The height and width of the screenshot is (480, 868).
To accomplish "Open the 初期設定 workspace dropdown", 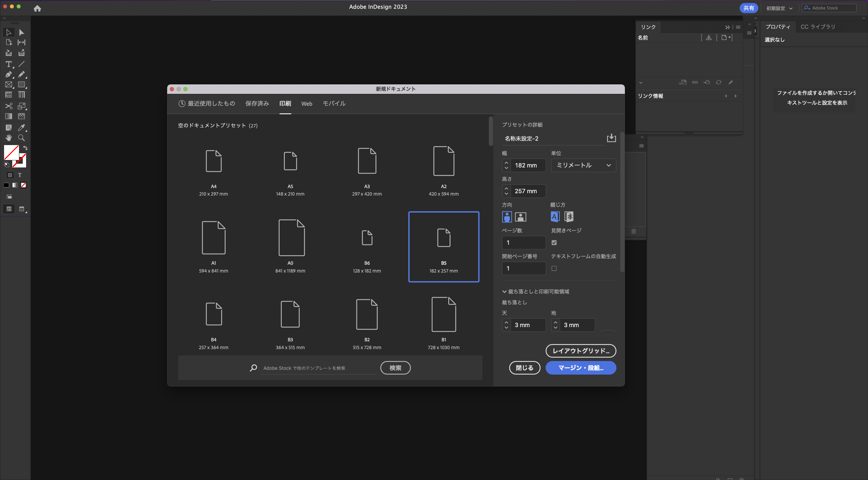I will [x=780, y=8].
